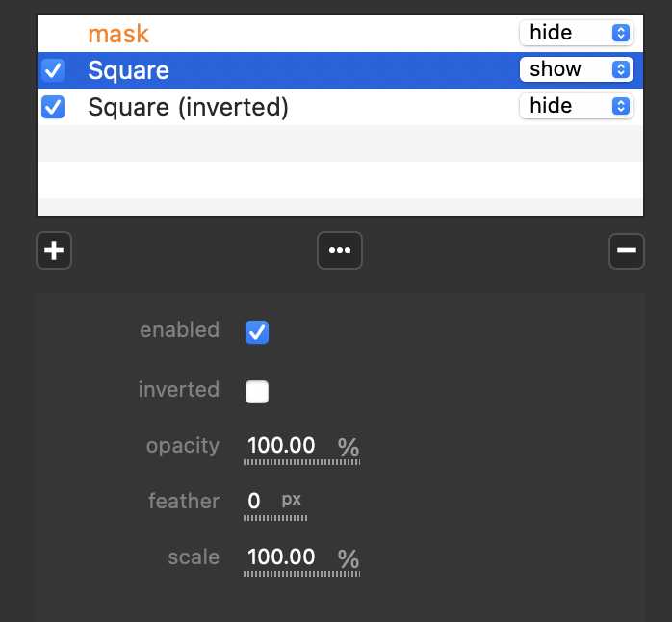Image resolution: width=672 pixels, height=622 pixels.
Task: Select the orange mask header row
Action: [289, 34]
